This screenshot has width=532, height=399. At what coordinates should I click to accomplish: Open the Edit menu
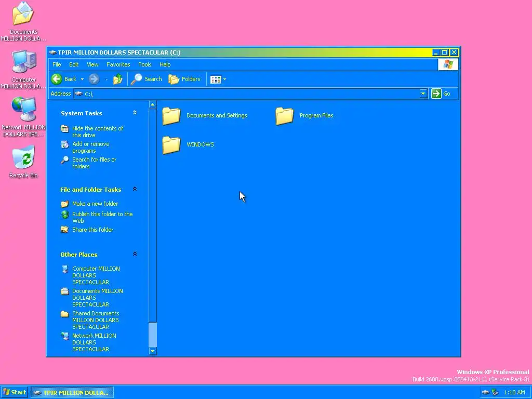point(74,64)
